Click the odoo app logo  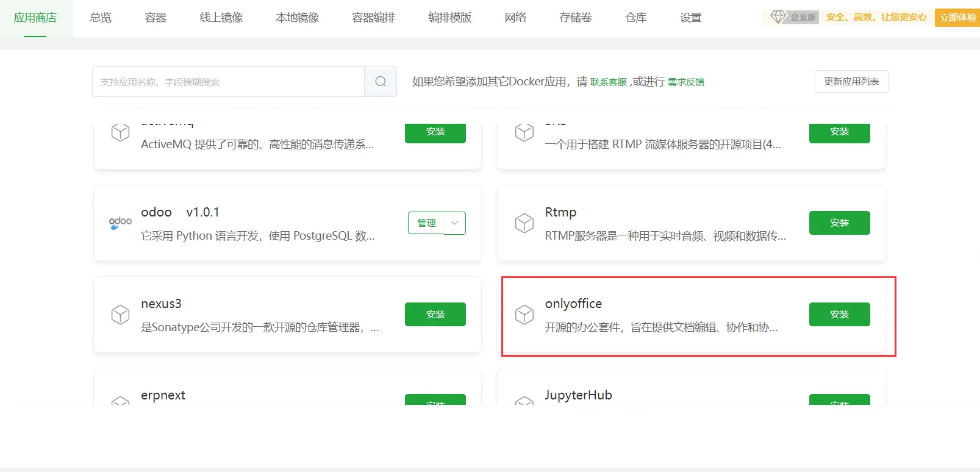point(120,223)
